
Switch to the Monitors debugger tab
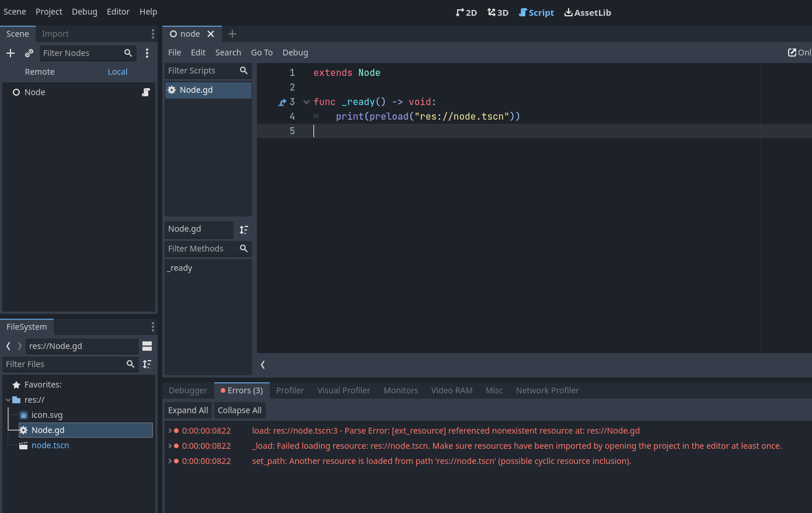pos(400,390)
